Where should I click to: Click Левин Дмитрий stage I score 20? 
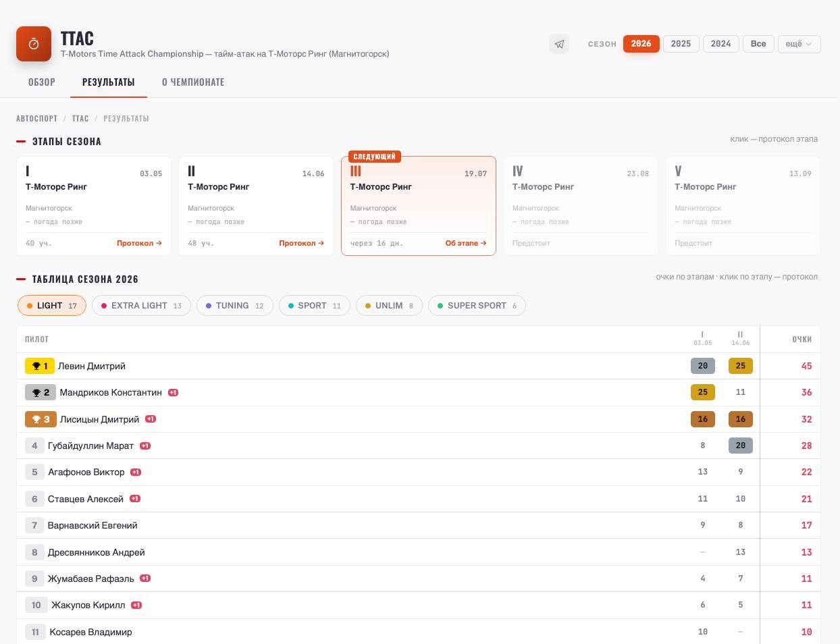pyautogui.click(x=703, y=366)
